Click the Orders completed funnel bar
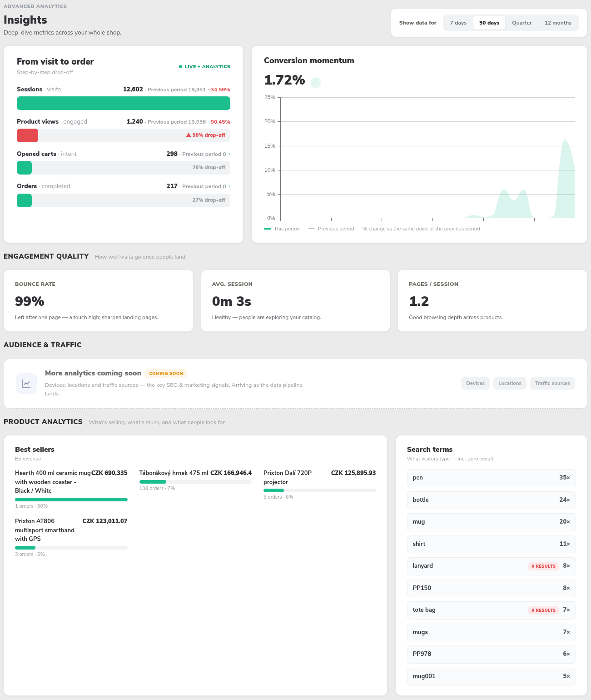Image resolution: width=591 pixels, height=700 pixels. [x=24, y=200]
